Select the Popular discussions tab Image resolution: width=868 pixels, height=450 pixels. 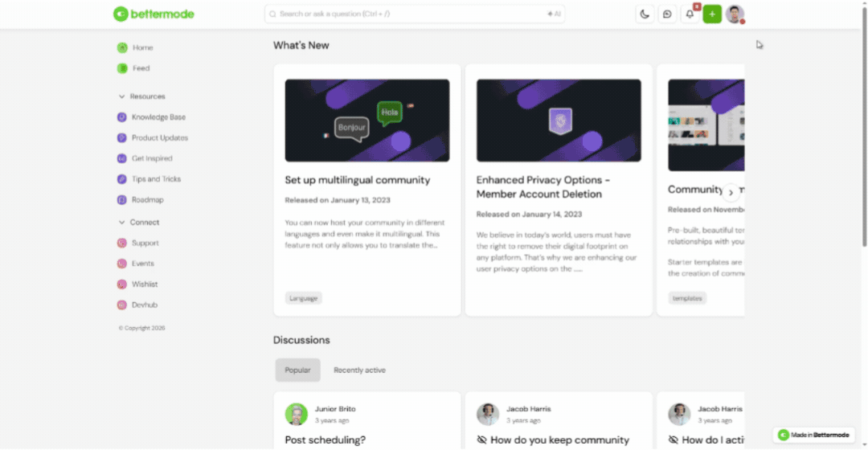298,370
